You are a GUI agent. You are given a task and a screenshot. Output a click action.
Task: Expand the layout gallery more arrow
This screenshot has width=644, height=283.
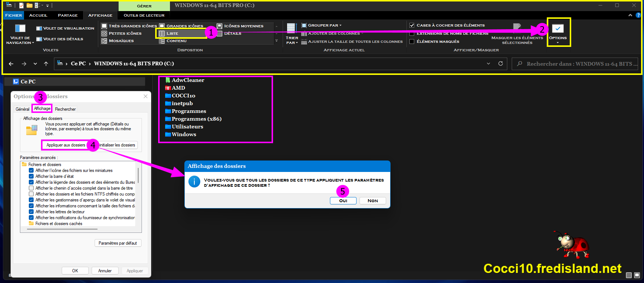click(x=276, y=41)
